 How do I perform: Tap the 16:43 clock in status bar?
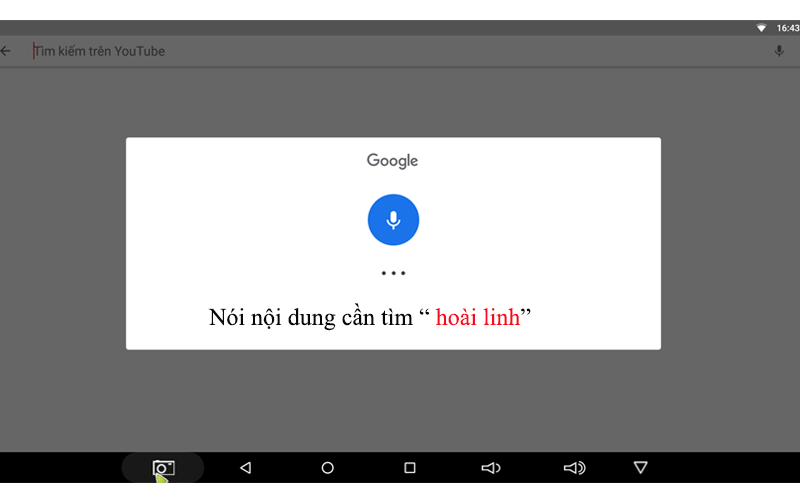788,28
